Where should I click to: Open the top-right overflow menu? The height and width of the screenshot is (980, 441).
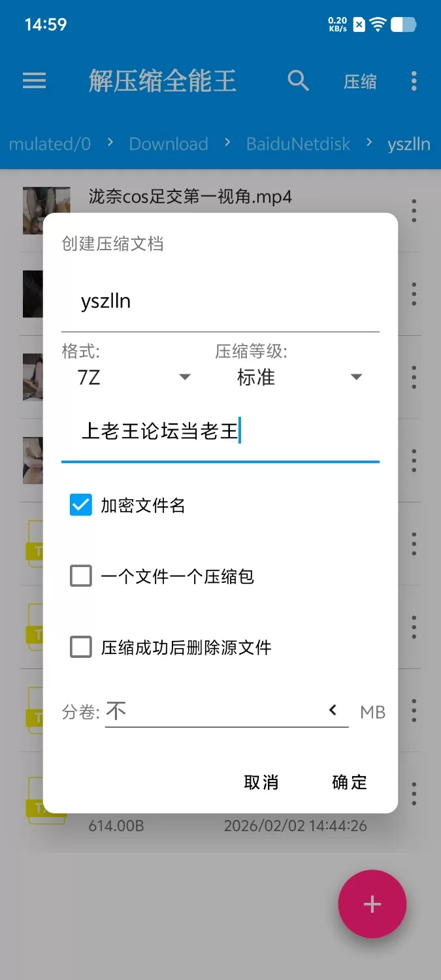[414, 81]
